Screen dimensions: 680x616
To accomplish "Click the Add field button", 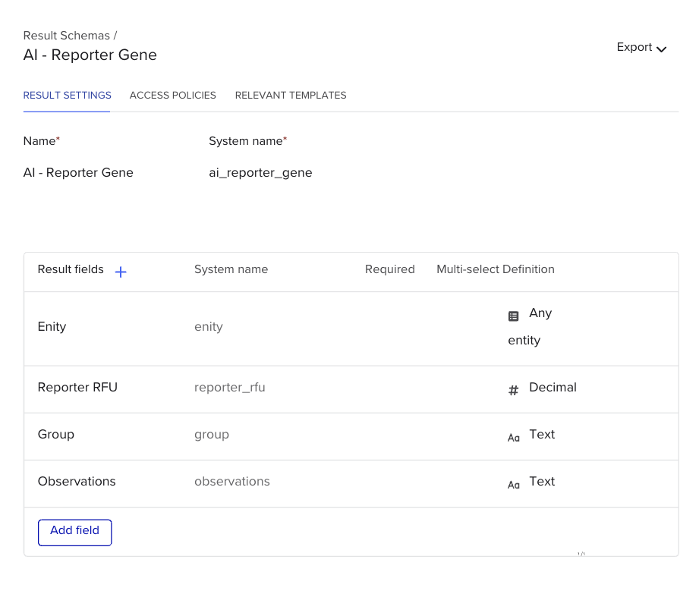I will pyautogui.click(x=74, y=533).
